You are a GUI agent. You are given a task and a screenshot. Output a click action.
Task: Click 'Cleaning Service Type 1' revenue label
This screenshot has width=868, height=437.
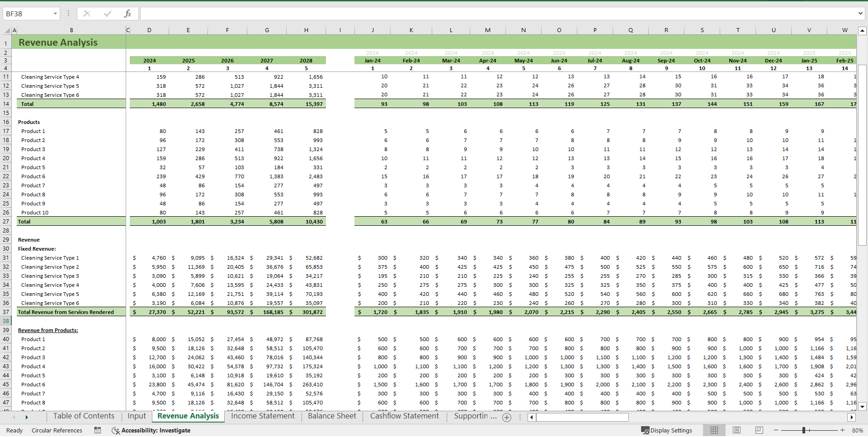coord(50,258)
